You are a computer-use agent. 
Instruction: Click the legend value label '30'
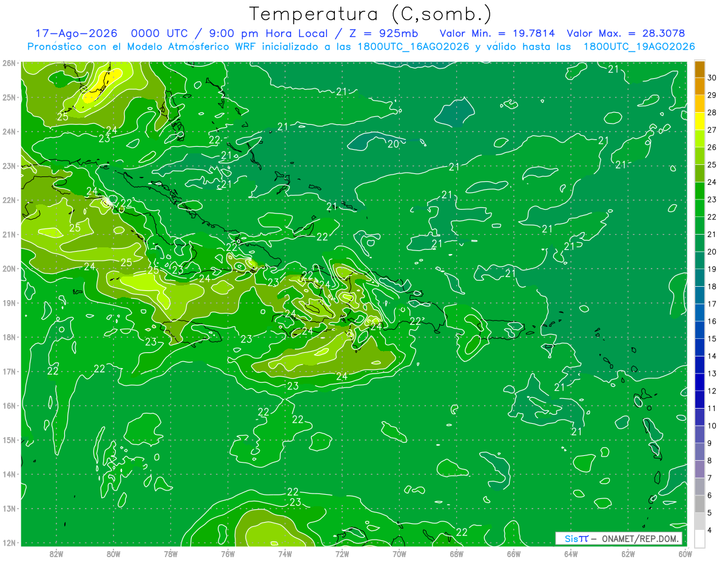(x=712, y=77)
